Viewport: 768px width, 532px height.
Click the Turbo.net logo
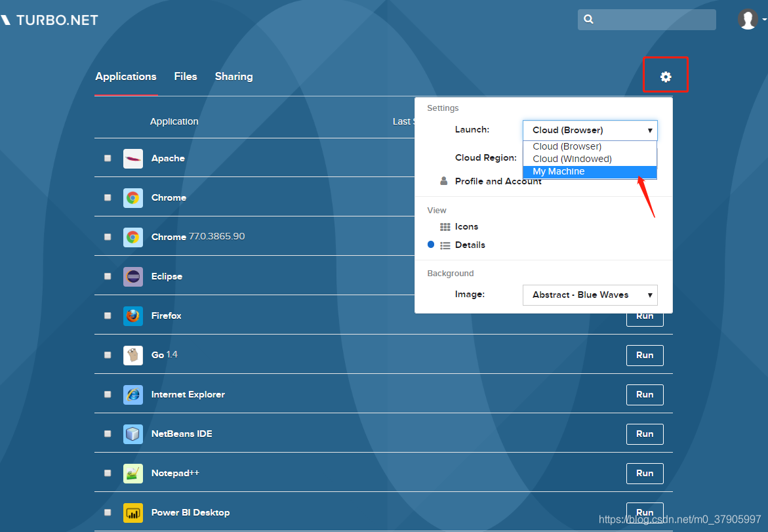tap(49, 20)
